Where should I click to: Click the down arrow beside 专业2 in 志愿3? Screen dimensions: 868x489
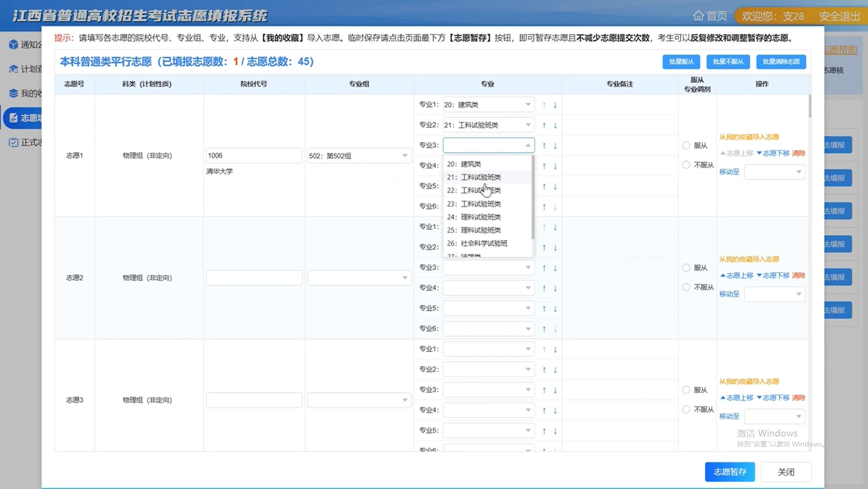pos(555,370)
